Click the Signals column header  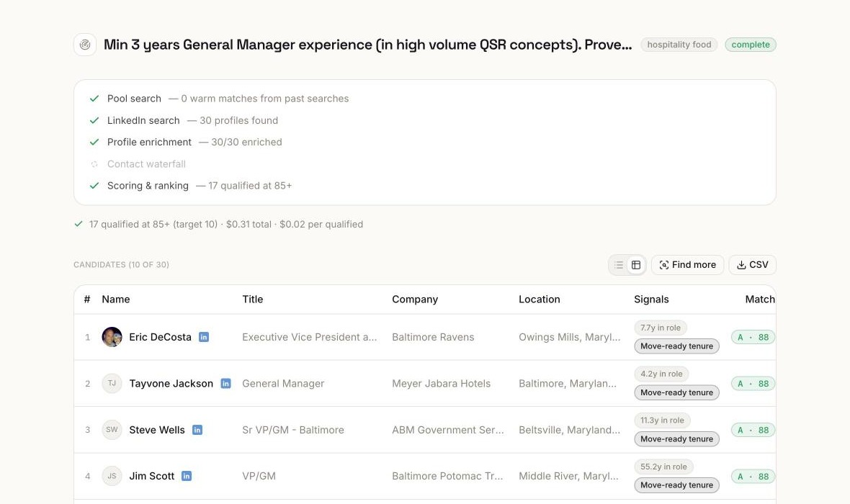pos(652,299)
